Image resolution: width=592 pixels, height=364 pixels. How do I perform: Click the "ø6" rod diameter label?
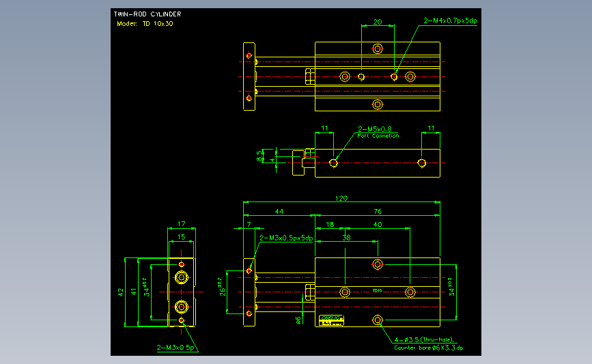298,320
